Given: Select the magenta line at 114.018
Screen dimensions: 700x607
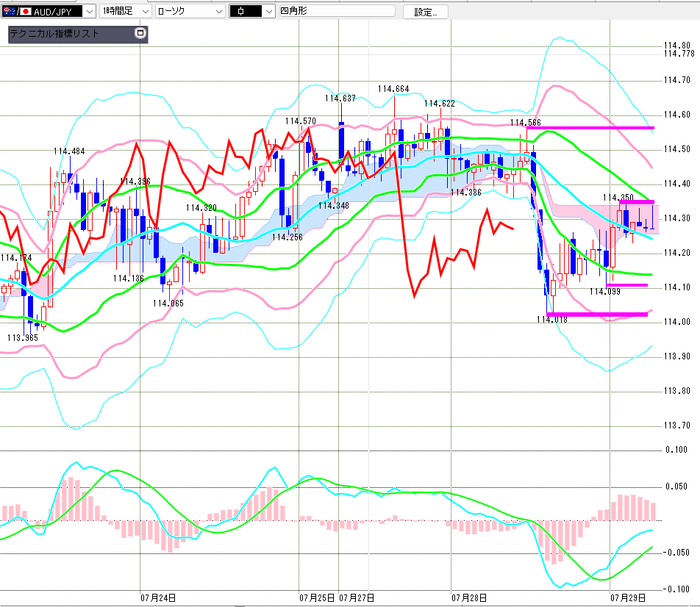Looking at the screenshot, I should coord(597,315).
